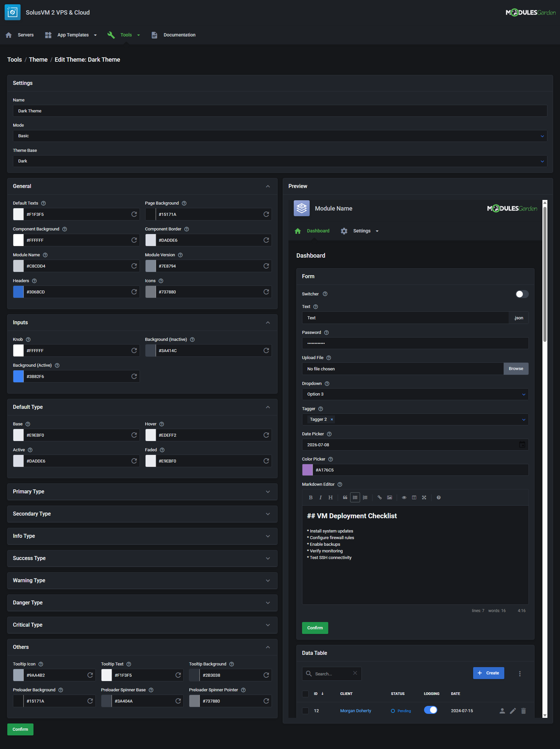
Task: Reset the Component Border color
Action: (x=266, y=240)
